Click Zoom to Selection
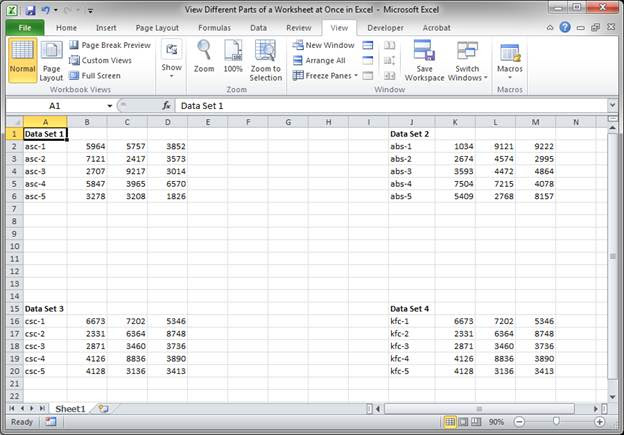Viewport: 624px width, 435px height. (x=265, y=60)
